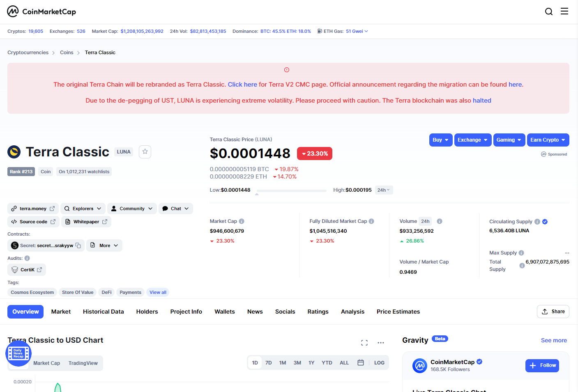Open the search magnifier icon
The width and height of the screenshot is (578, 392).
[x=549, y=11]
